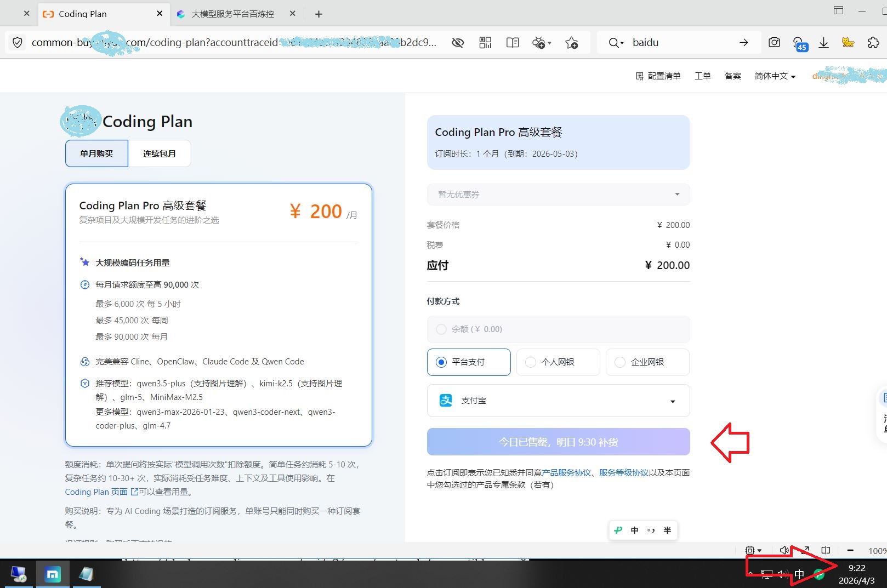The width and height of the screenshot is (887, 588).
Task: Close the 大模型服务平台百炼控 tab
Action: (292, 14)
